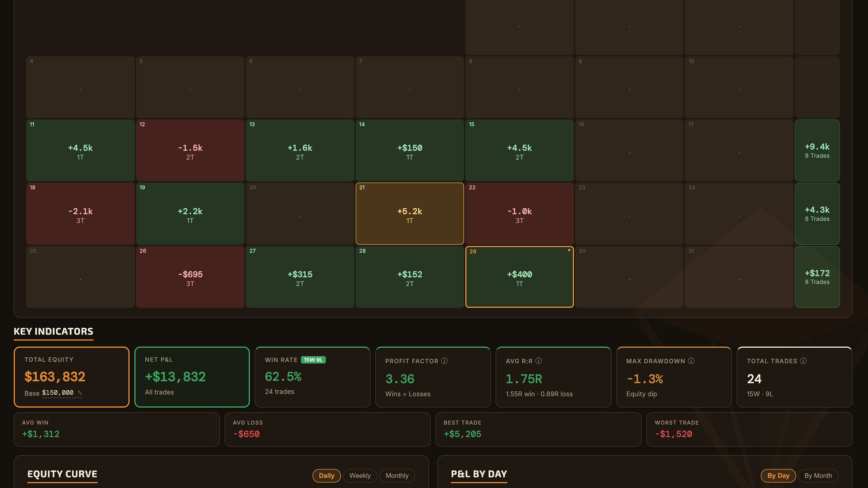Screen dimensions: 868x488
Task: Click the Profit Factor info icon
Action: tap(444, 361)
